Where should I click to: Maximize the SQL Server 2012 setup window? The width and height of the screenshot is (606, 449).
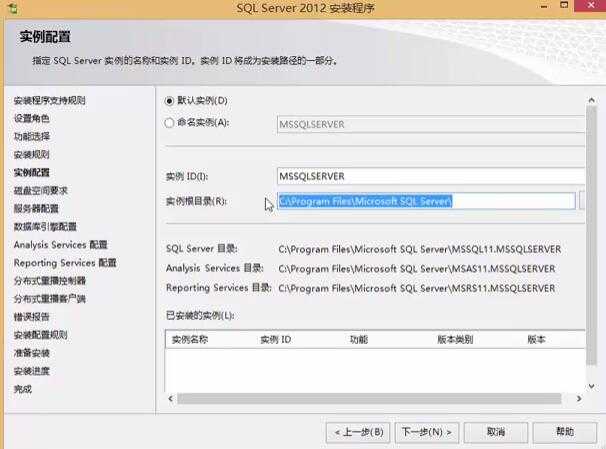coord(564,5)
